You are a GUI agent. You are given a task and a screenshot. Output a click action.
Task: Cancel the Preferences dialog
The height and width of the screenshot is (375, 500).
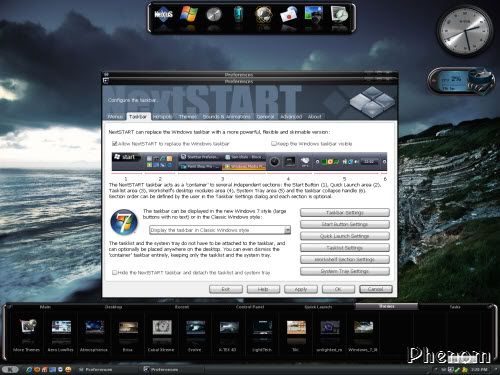click(376, 289)
